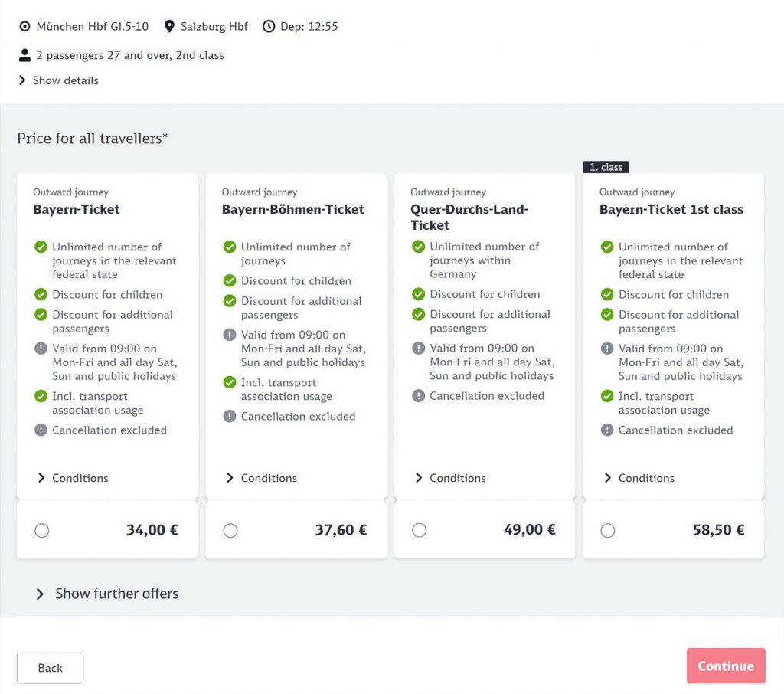Expand Show details
Screen dimensions: 784x694
coord(58,80)
